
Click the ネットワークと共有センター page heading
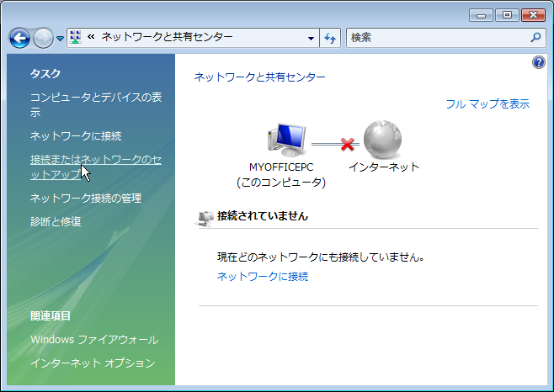tap(259, 77)
